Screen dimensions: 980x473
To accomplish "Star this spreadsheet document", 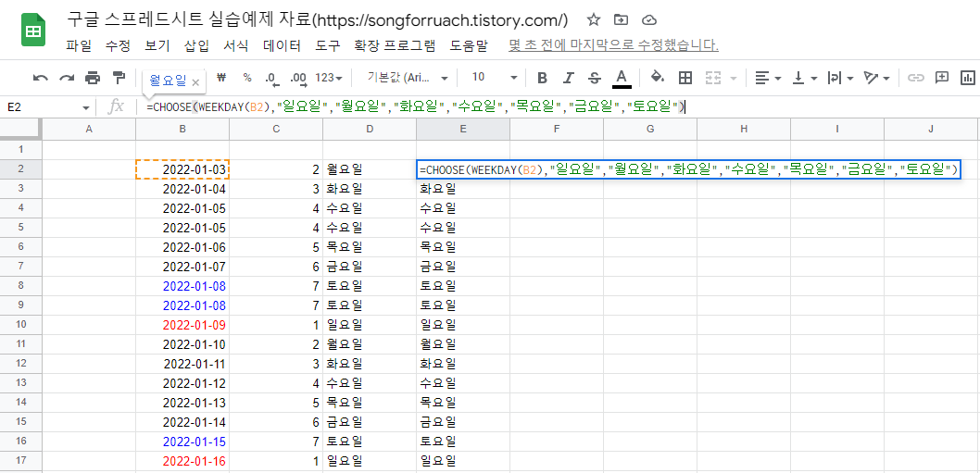I will coord(594,20).
